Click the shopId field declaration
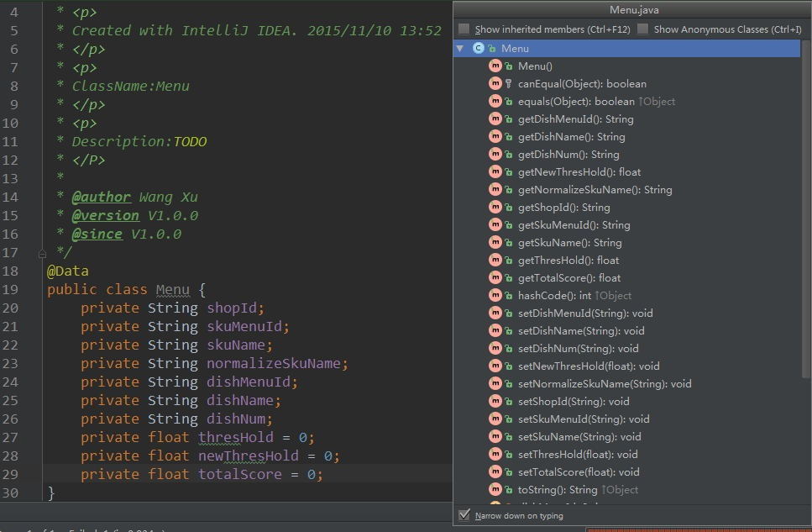 [232, 308]
